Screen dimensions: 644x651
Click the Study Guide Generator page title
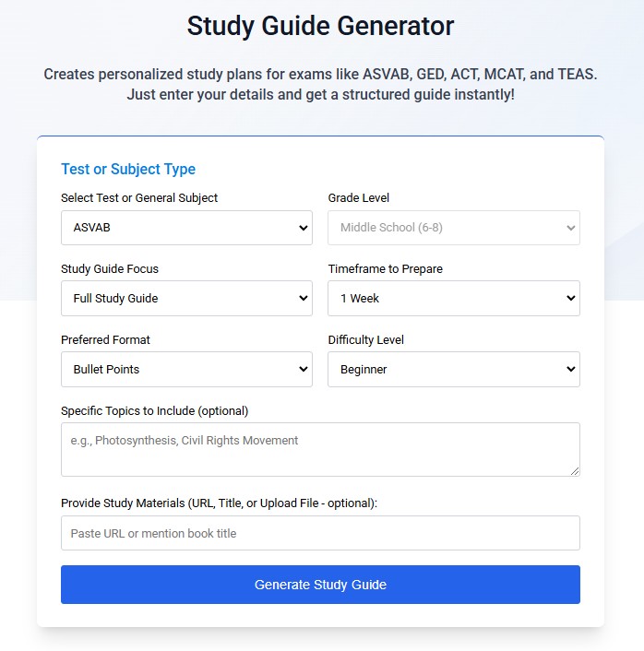tap(320, 26)
